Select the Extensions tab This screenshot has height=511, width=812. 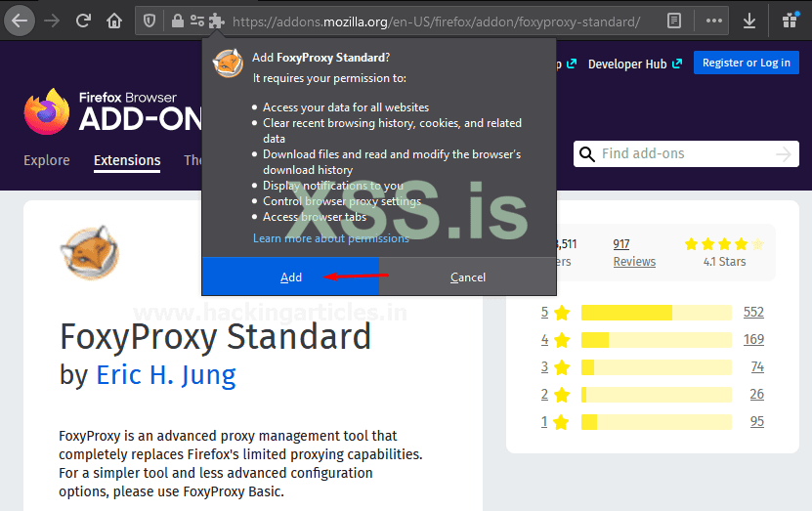(x=127, y=160)
